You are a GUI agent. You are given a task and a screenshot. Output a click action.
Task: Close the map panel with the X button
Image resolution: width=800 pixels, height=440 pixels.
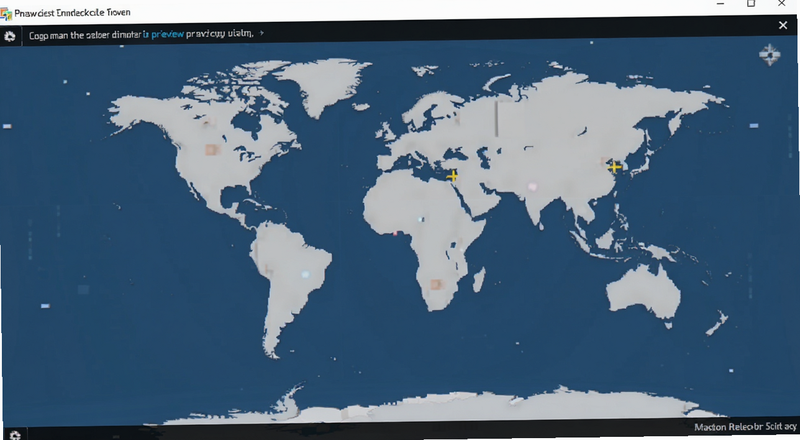point(783,25)
